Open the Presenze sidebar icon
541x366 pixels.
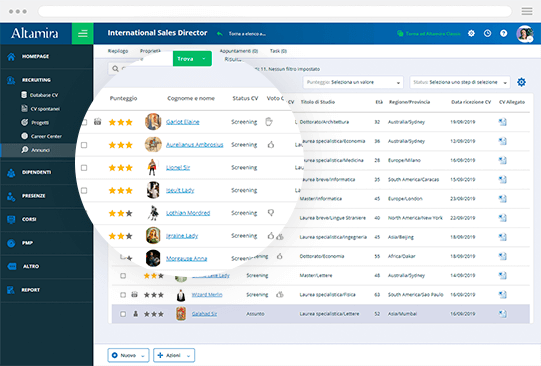click(x=11, y=196)
